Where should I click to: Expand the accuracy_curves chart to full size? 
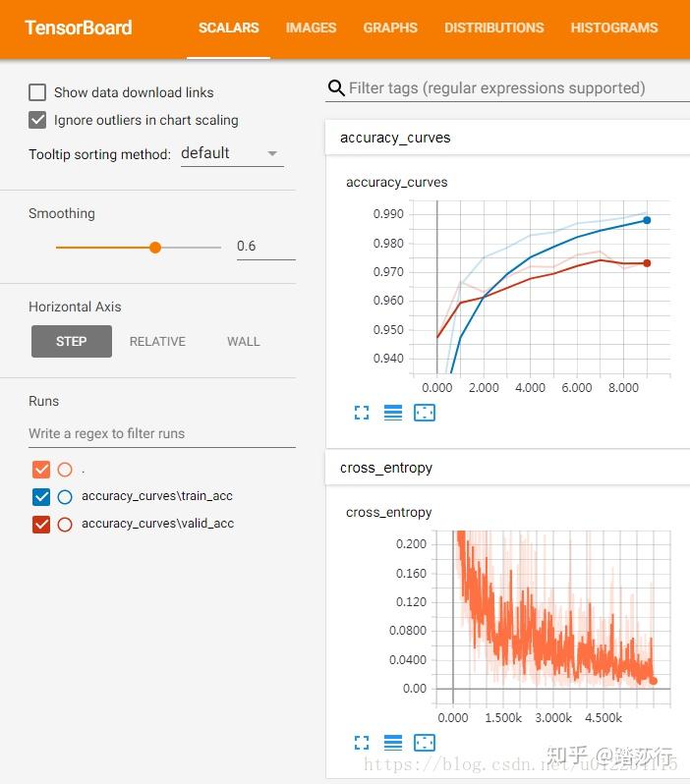[x=362, y=414]
